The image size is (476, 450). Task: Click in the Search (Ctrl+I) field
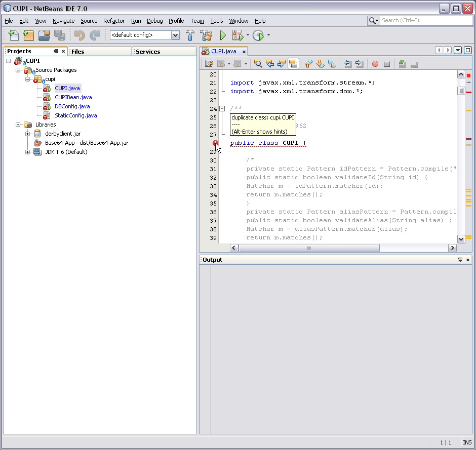(x=426, y=21)
